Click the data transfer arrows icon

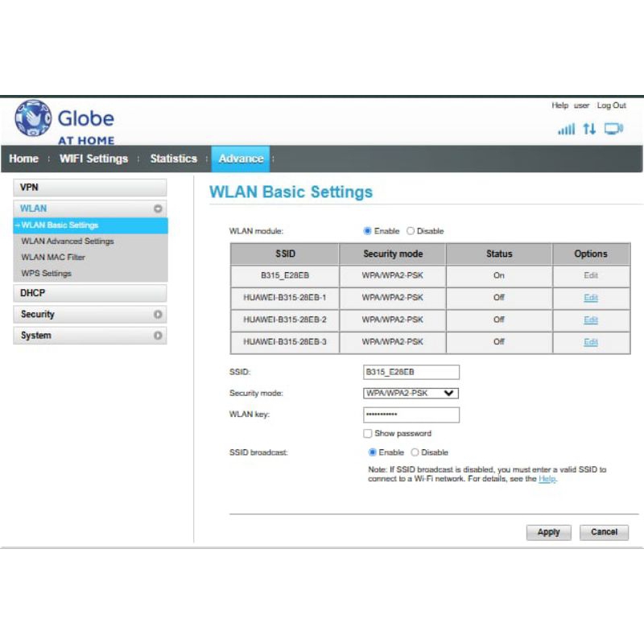[x=590, y=129]
